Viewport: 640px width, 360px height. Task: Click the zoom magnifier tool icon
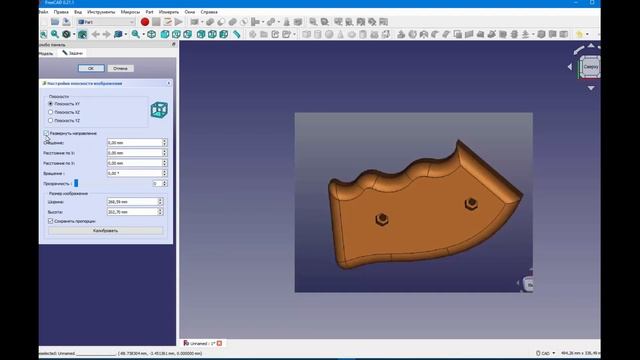[136, 34]
